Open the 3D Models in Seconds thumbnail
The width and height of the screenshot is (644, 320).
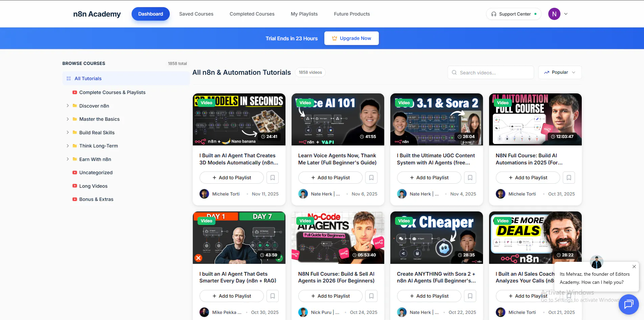[239, 119]
